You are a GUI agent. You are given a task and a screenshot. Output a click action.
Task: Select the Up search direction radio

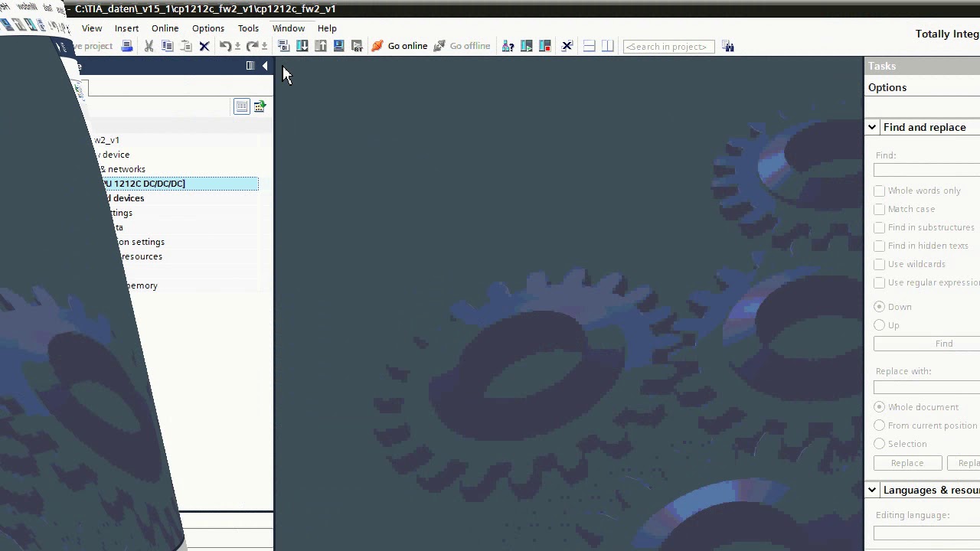879,325
